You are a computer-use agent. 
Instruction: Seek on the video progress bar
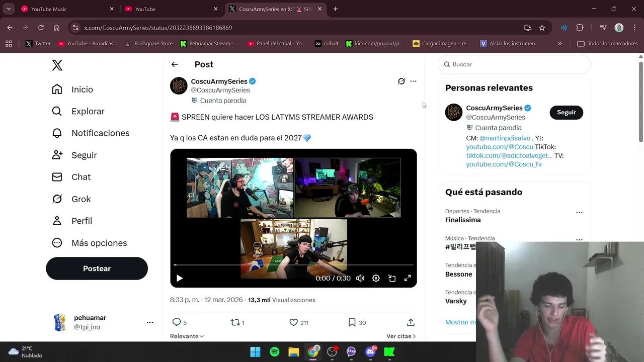pyautogui.click(x=293, y=264)
